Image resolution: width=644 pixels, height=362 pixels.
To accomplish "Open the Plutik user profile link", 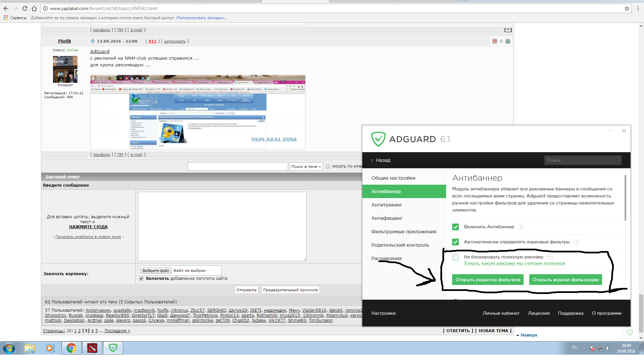I will tap(64, 41).
